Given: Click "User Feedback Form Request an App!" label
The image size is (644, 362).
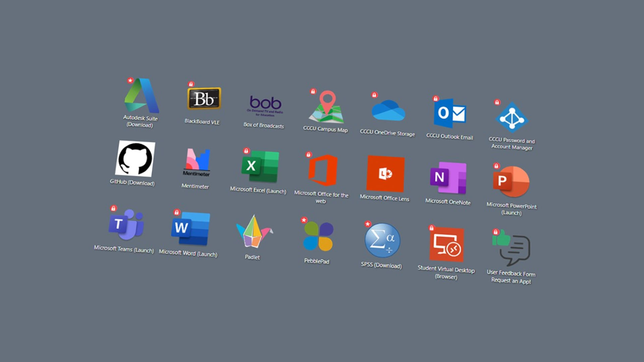Looking at the screenshot, I should coord(511,277).
